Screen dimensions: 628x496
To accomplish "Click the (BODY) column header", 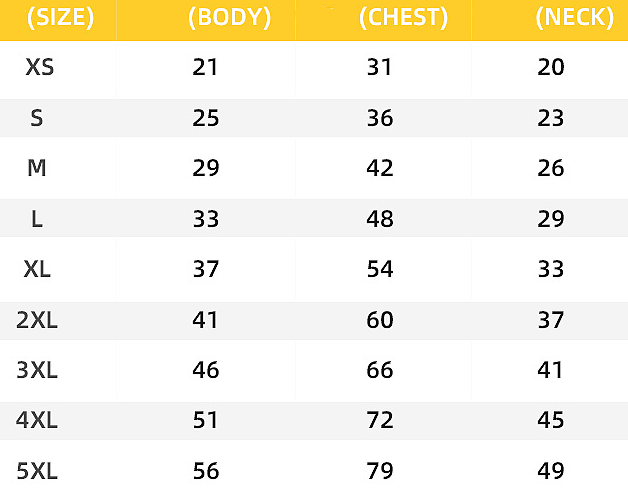I will (228, 18).
